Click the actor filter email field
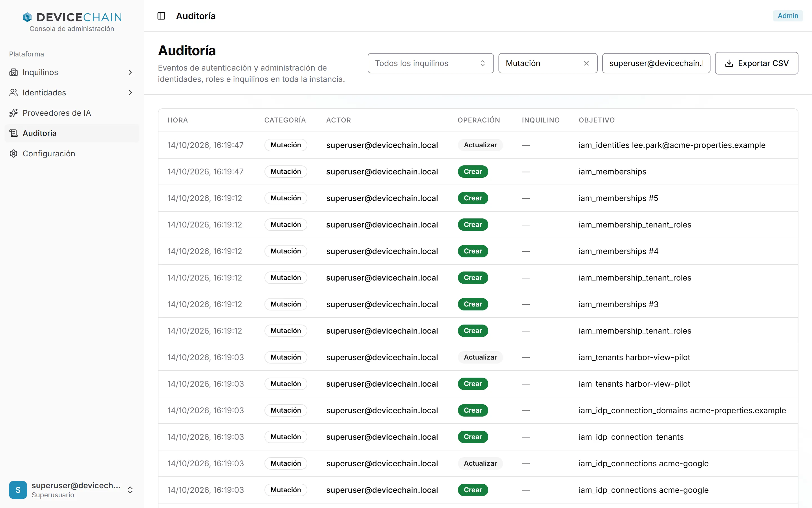812x508 pixels. coord(656,63)
